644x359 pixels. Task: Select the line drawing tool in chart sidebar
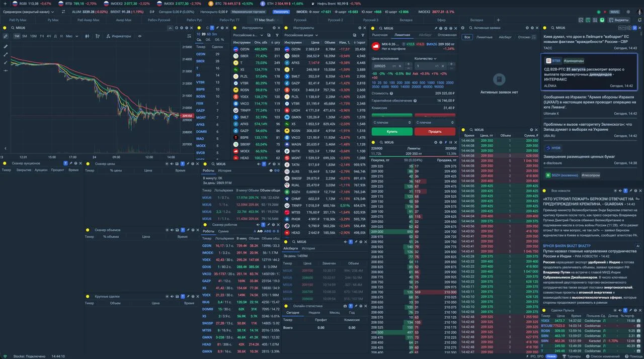click(6, 54)
